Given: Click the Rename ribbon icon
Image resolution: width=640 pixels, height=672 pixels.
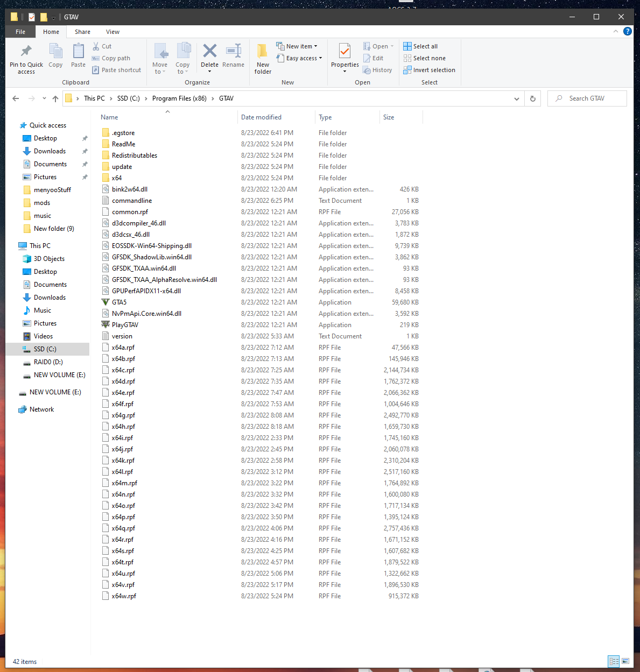Looking at the screenshot, I should [x=233, y=51].
